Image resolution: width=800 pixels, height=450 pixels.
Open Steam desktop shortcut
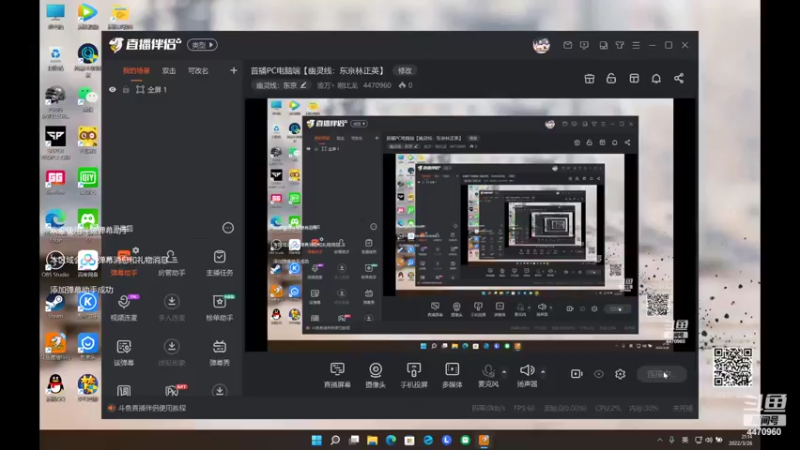click(x=55, y=305)
